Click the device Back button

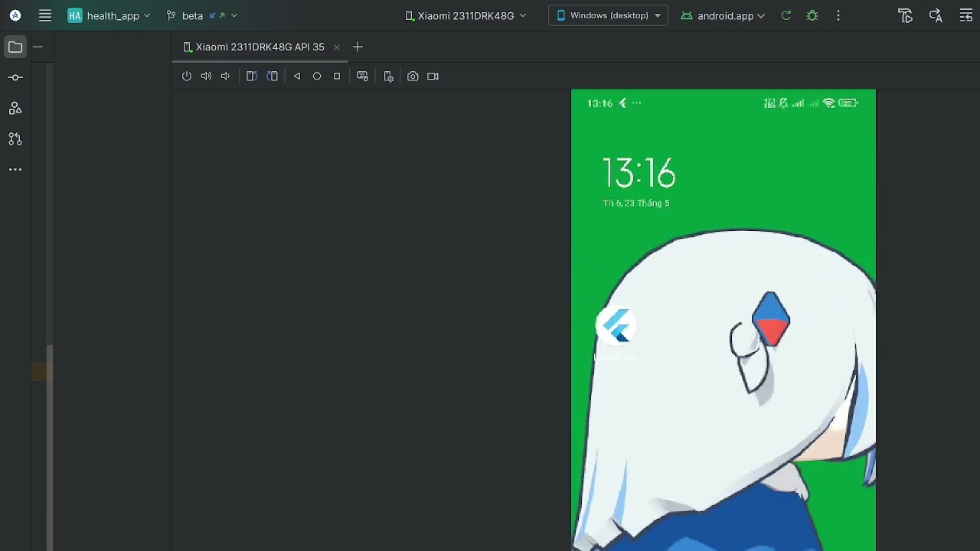point(297,76)
